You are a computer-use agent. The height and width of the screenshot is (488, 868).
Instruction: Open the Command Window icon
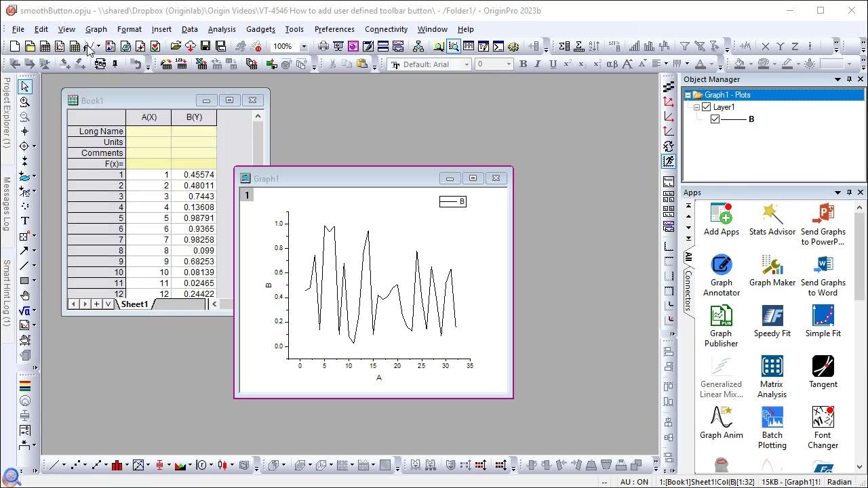pyautogui.click(x=498, y=46)
